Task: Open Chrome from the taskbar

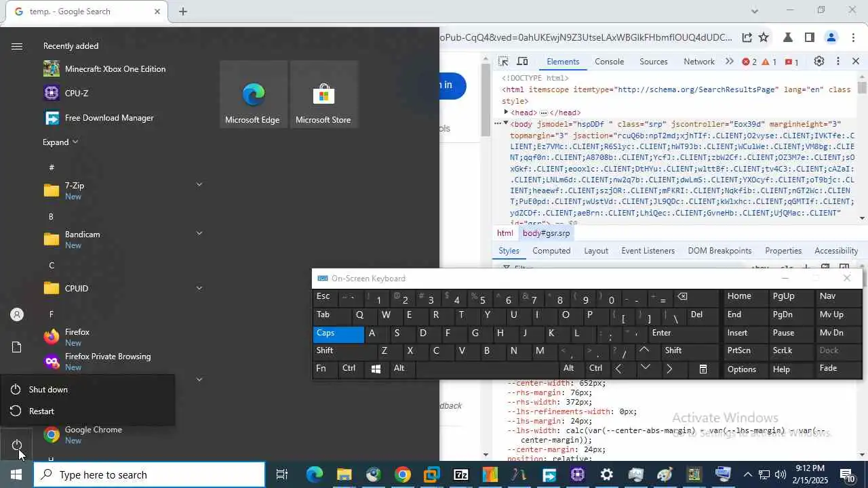Action: (x=403, y=474)
